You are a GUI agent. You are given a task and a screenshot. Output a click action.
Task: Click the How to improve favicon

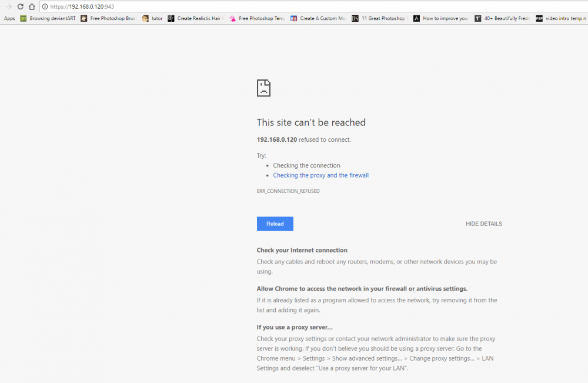(416, 18)
